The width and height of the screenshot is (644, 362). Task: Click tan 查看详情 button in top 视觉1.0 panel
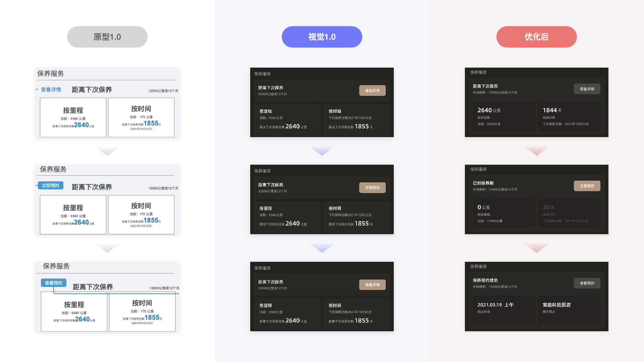click(x=372, y=90)
